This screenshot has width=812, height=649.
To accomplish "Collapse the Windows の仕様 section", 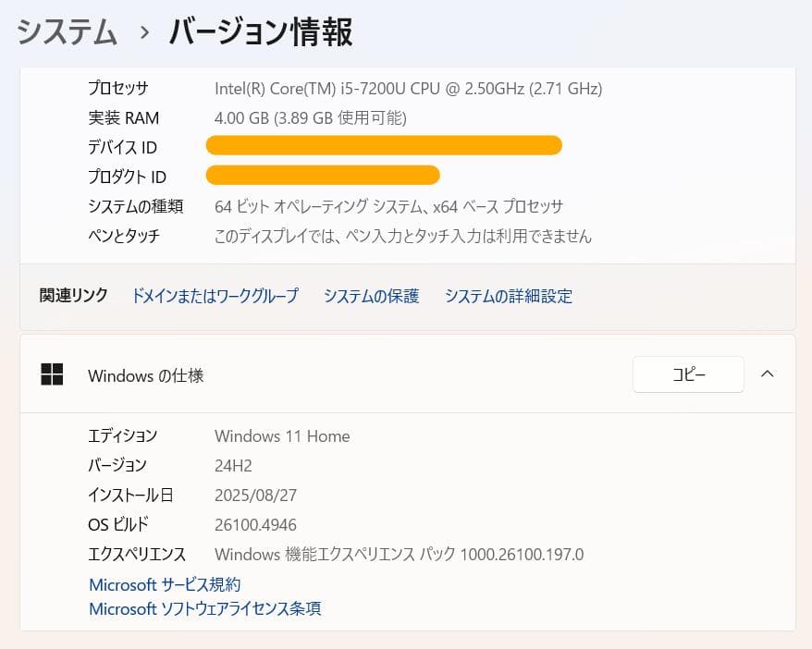I will click(767, 374).
